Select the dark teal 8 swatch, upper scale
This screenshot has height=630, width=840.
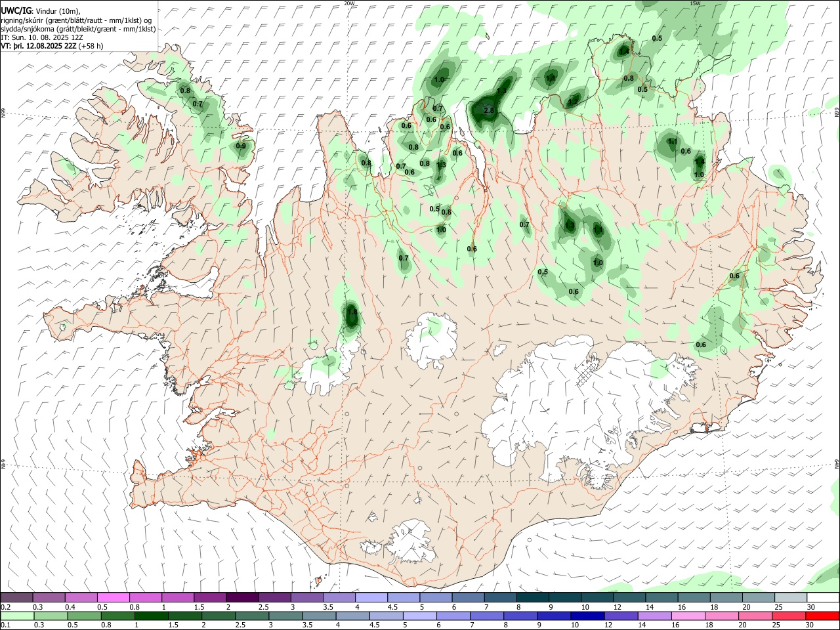point(533,597)
